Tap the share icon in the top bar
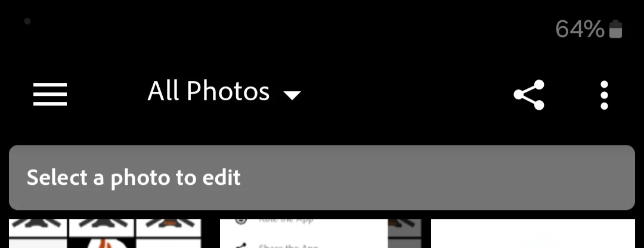 [529, 95]
